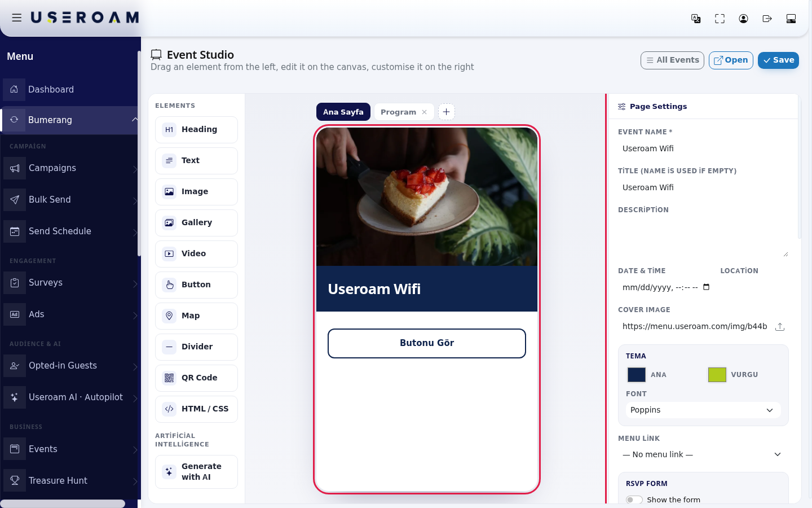Click the panel layout icon in header
812x508 pixels.
click(x=791, y=19)
